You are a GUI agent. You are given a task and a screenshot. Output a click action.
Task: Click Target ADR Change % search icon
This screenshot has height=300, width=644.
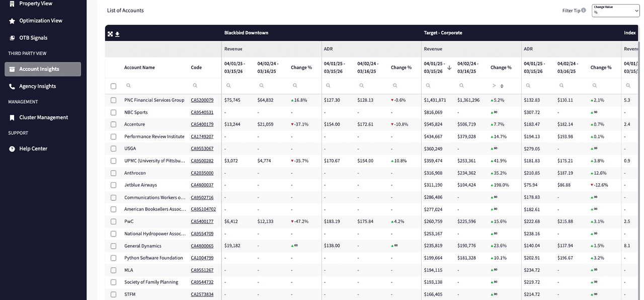click(x=595, y=86)
